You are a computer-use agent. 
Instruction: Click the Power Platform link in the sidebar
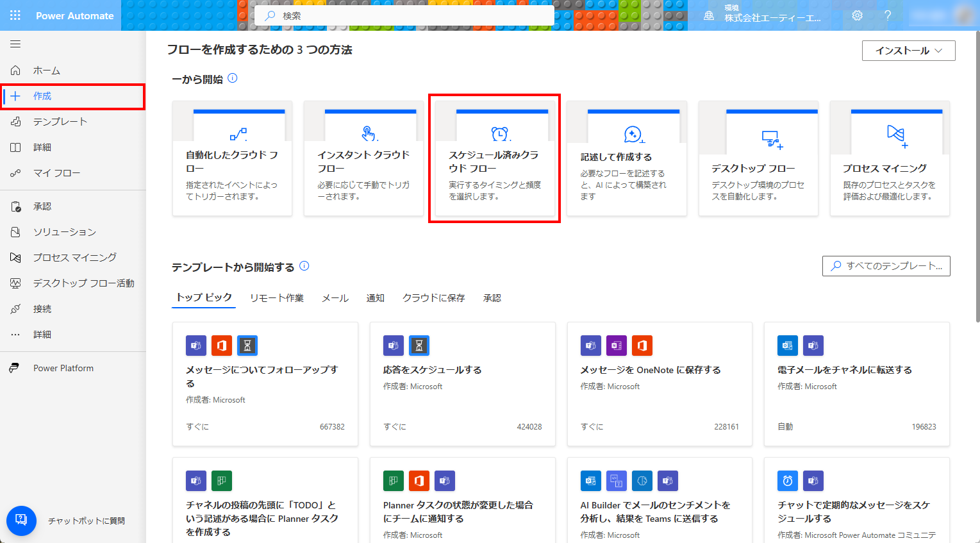click(x=64, y=367)
